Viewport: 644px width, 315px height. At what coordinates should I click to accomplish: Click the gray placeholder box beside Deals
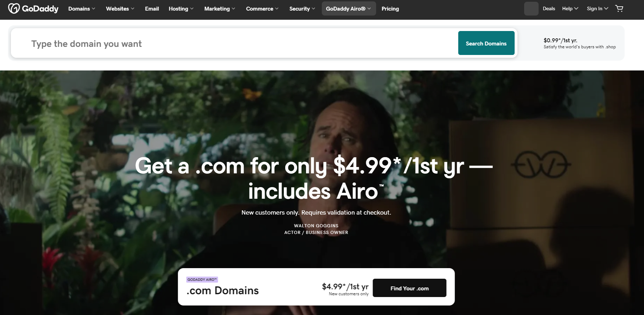point(531,8)
